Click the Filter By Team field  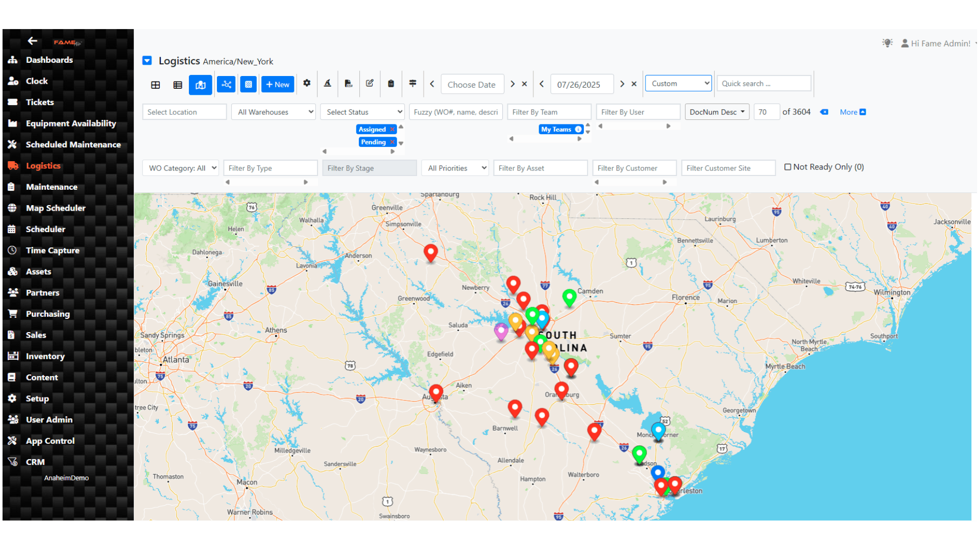(549, 112)
